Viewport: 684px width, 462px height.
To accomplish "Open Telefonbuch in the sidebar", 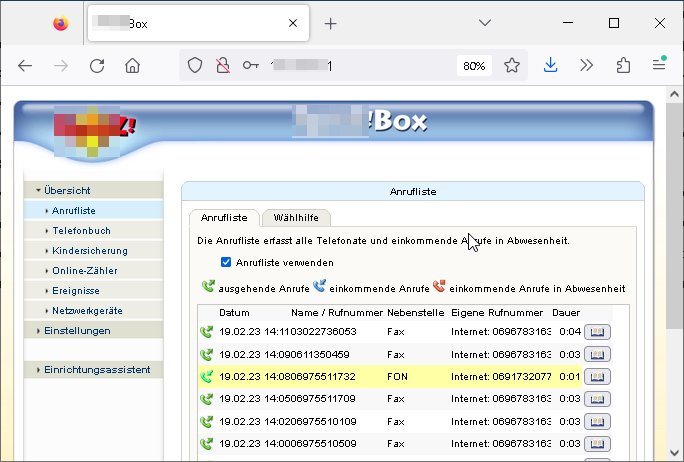I will click(x=93, y=231).
